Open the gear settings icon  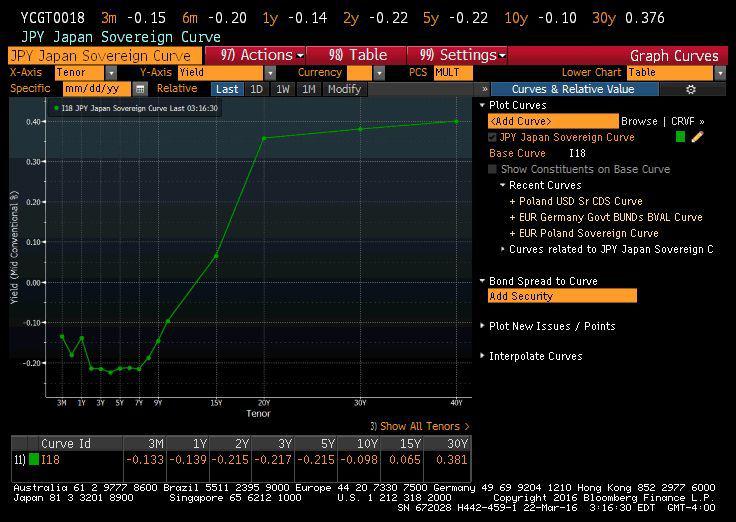coord(690,89)
